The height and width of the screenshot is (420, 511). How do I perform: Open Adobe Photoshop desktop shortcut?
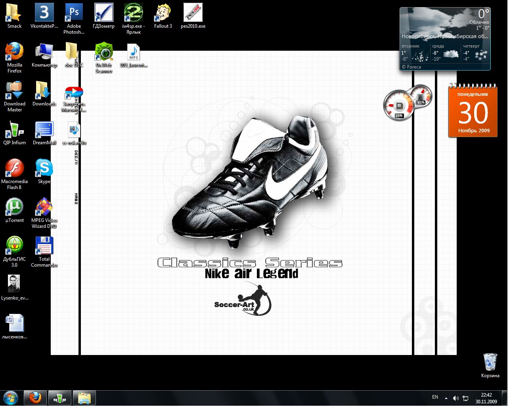point(74,19)
